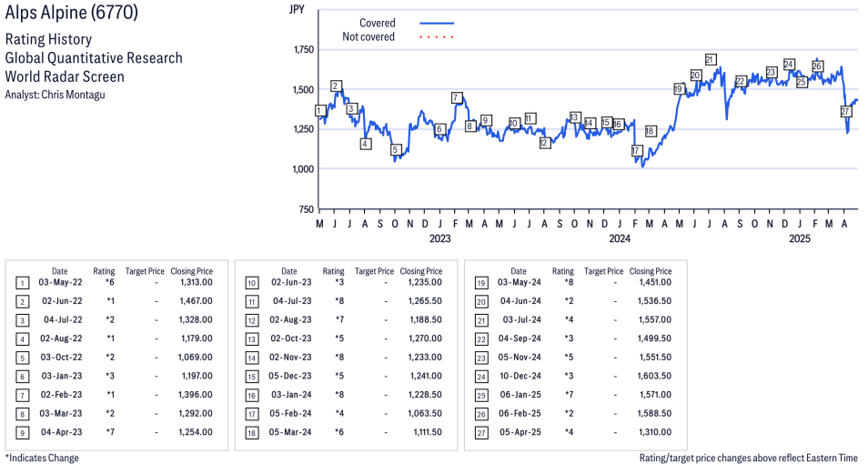Screen dimensions: 868x464
Task: Select the '03-Oct-22' date cell
Action: coord(62,358)
